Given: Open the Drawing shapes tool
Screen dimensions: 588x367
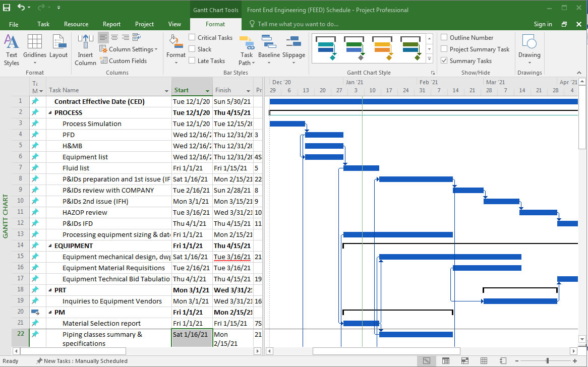Looking at the screenshot, I should tap(529, 50).
